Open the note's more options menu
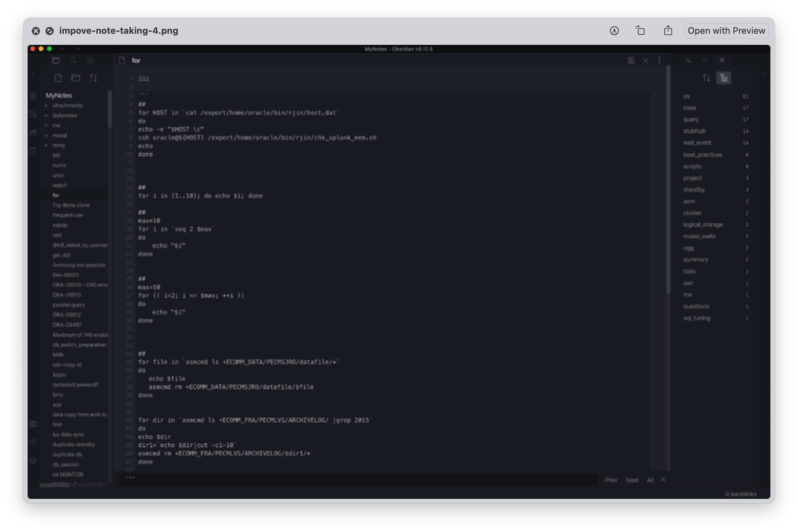 (659, 61)
